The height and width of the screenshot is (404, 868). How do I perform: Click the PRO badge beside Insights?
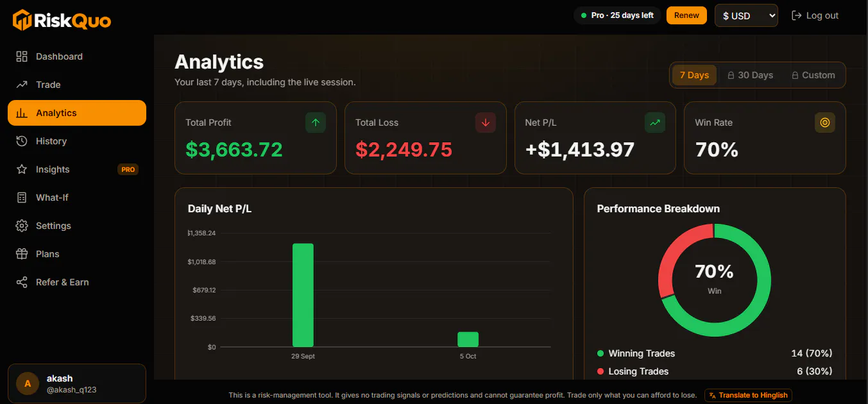128,170
